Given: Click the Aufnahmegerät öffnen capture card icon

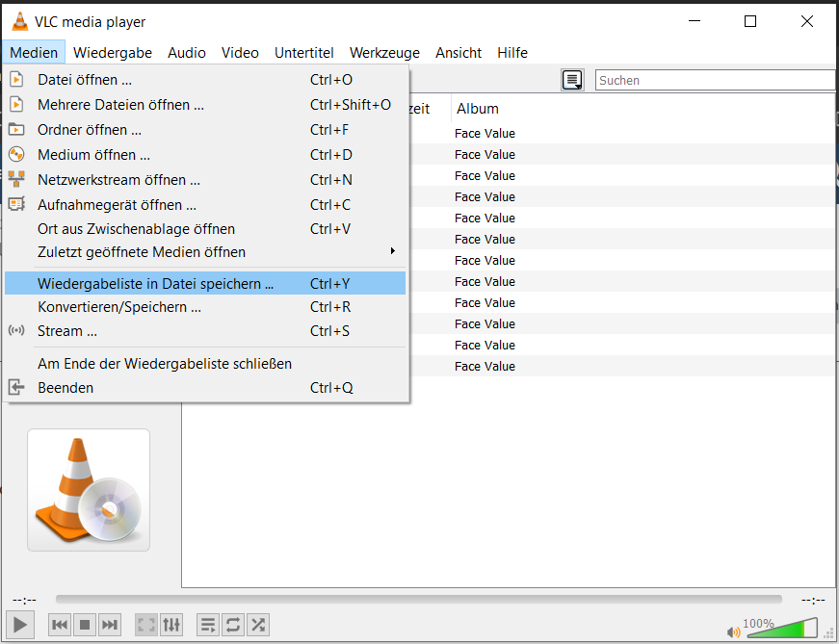Looking at the screenshot, I should 16,204.
